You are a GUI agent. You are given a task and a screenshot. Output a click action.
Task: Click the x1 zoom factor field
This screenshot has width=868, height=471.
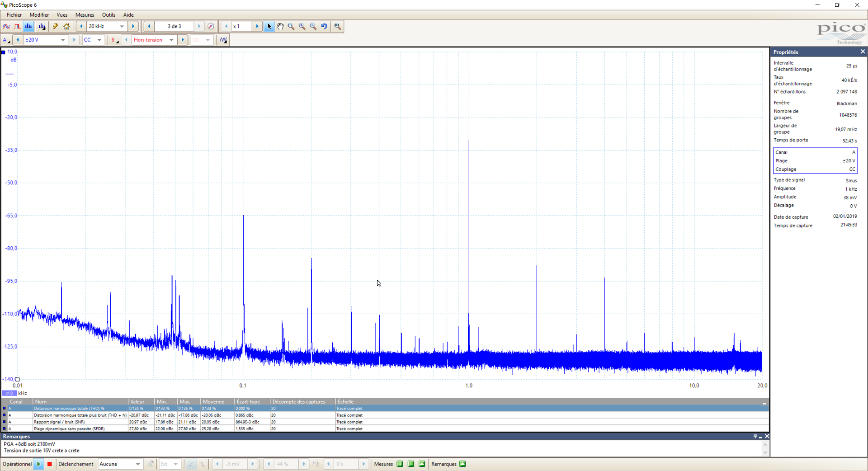point(241,26)
